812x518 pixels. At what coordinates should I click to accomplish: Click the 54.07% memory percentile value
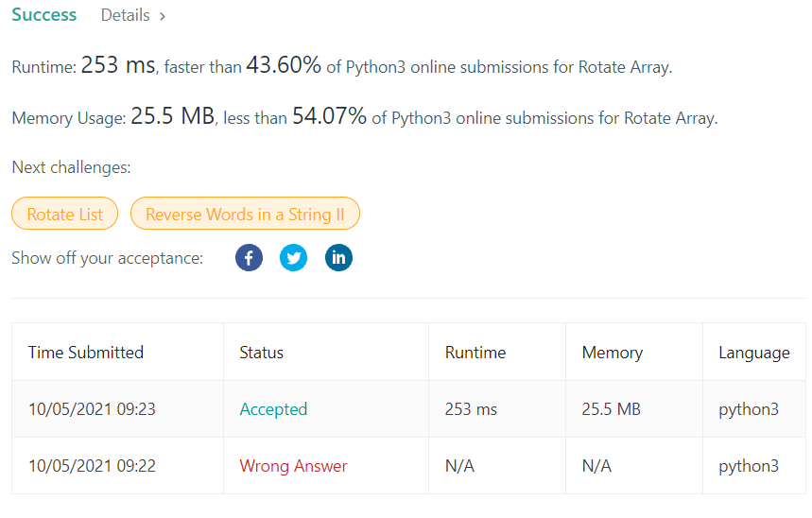(x=329, y=116)
